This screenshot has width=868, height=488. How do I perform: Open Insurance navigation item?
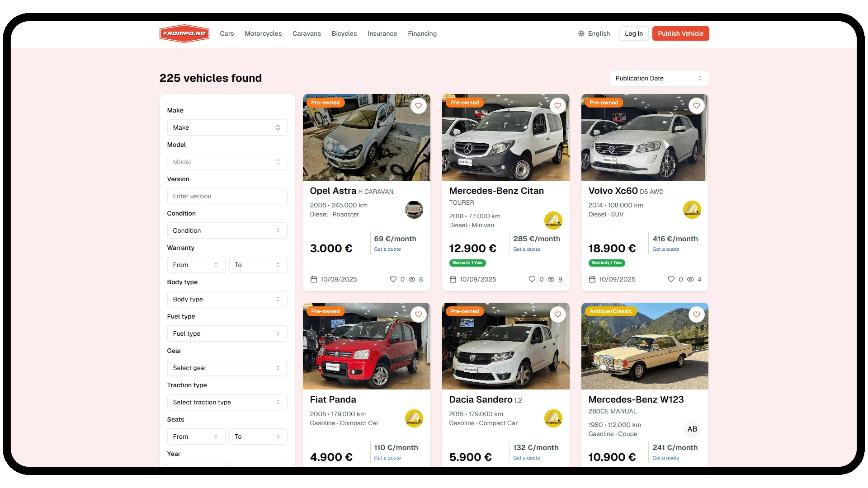point(382,33)
